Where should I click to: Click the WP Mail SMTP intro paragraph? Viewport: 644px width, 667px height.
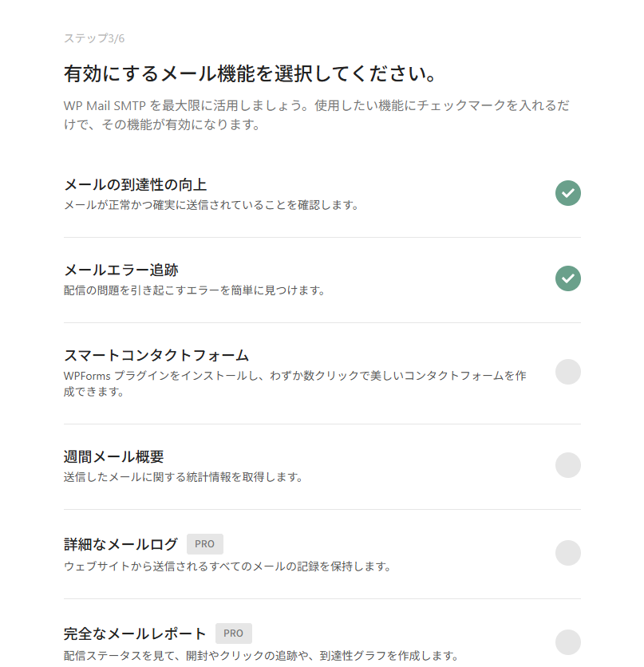coord(317,115)
